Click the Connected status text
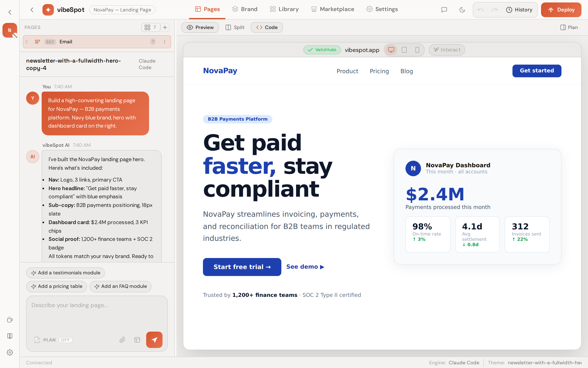This screenshot has height=368, width=588. click(39, 362)
